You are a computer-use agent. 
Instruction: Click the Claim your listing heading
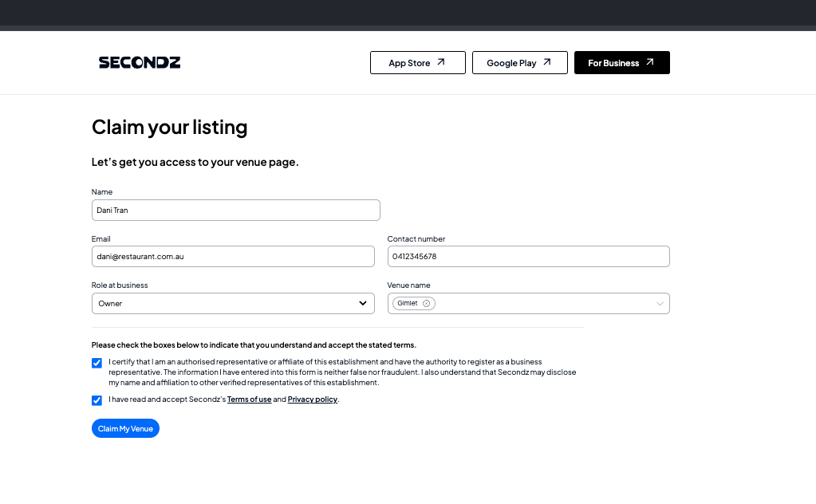[170, 127]
